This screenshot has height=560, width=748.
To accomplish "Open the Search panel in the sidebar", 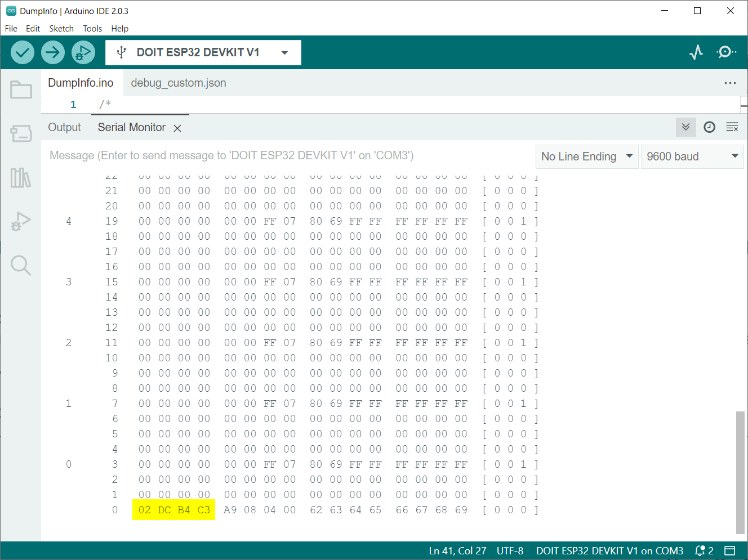I will [x=21, y=265].
